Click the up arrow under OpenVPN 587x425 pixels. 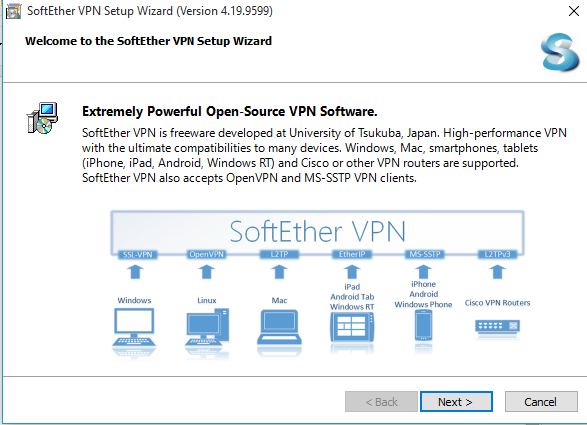point(207,272)
